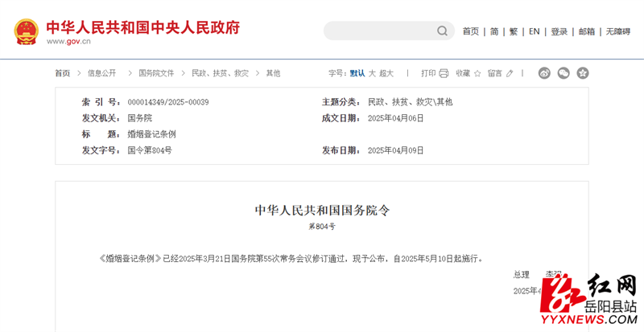Click heading 中华人民共和国国务院令
This screenshot has width=644, height=332.
tap(322, 210)
